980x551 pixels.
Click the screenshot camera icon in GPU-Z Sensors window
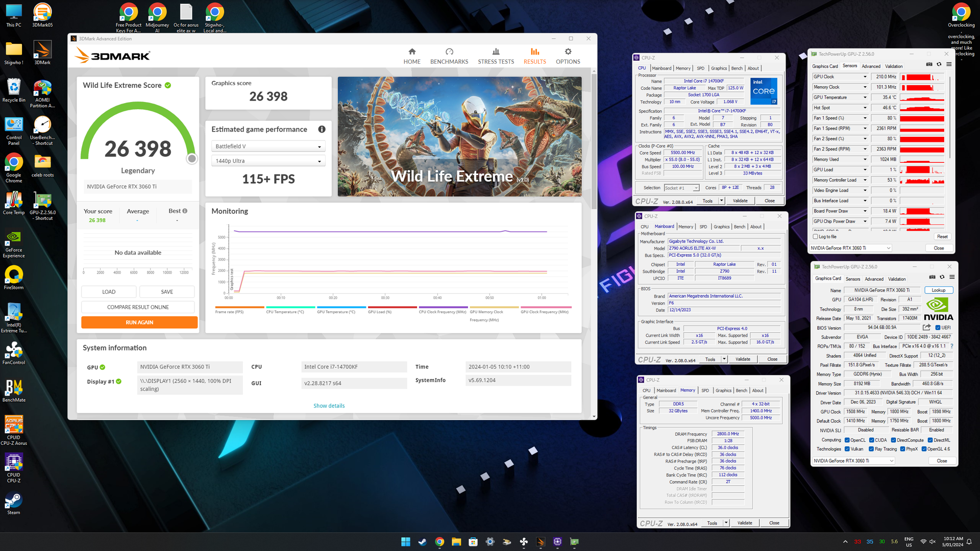pyautogui.click(x=929, y=64)
